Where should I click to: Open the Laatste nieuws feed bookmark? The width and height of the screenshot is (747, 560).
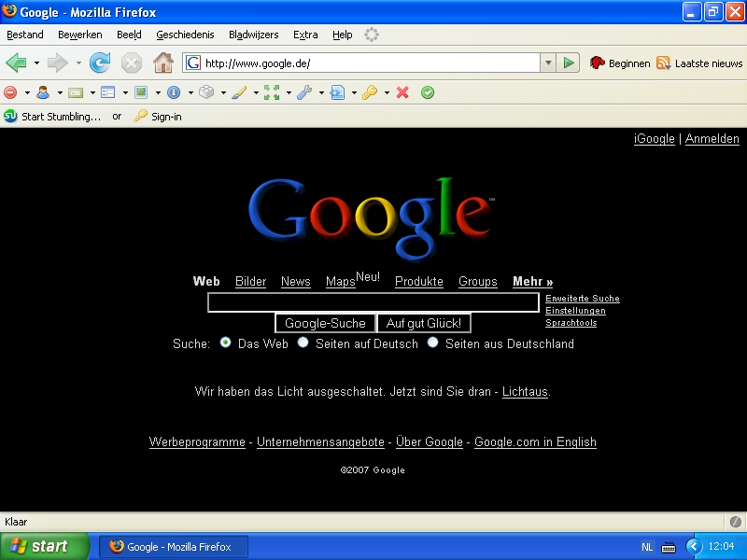(x=699, y=63)
